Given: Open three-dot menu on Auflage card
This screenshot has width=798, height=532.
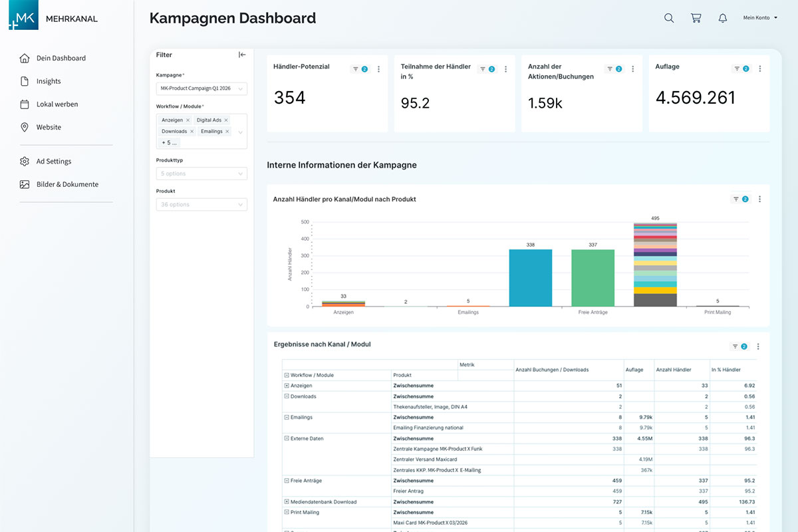Looking at the screenshot, I should click(760, 69).
